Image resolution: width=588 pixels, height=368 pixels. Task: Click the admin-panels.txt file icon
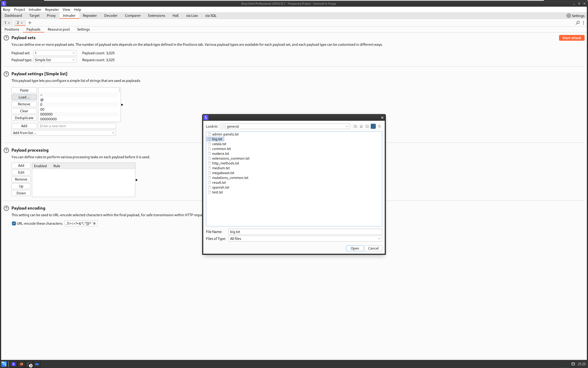209,134
